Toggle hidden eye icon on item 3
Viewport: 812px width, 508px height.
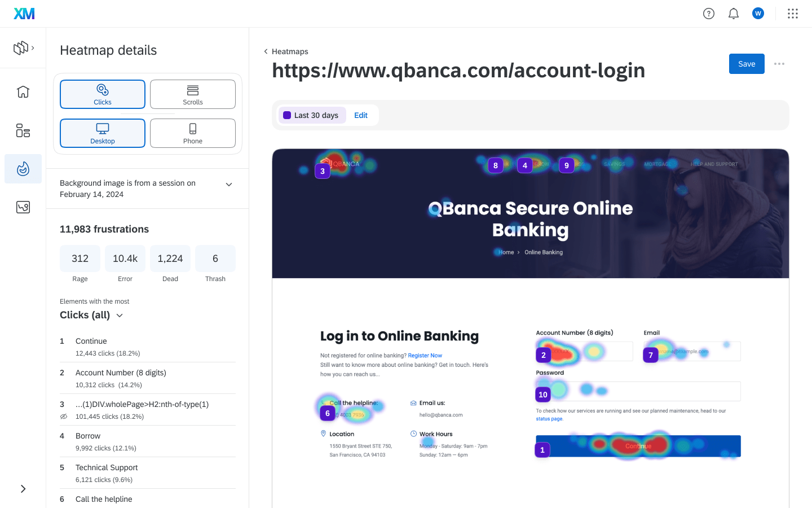64,417
